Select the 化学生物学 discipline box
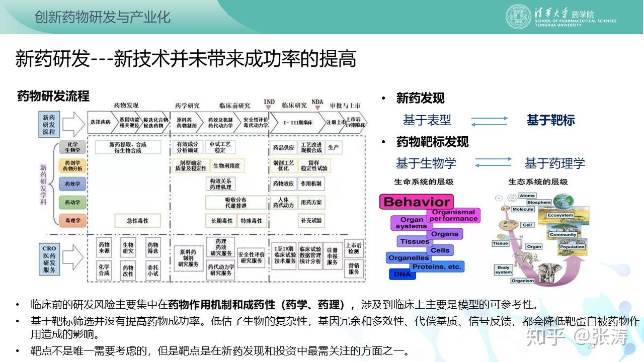Screen dimensions: 644x362 (72, 147)
